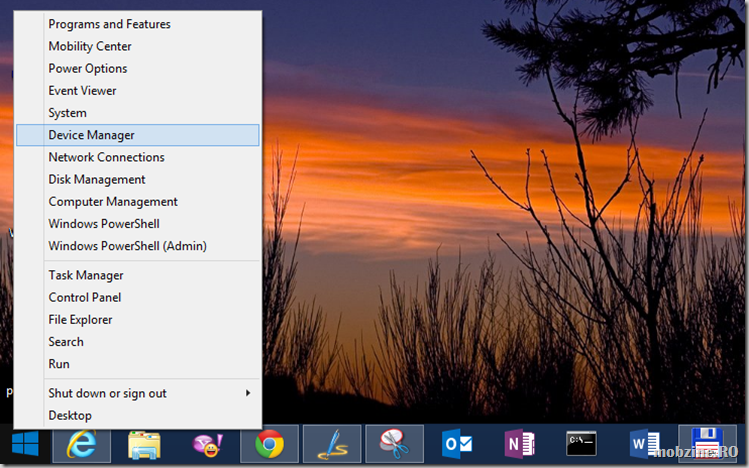Screen dimensions: 749x468
Task: Open OneNote from the taskbar
Action: click(519, 443)
